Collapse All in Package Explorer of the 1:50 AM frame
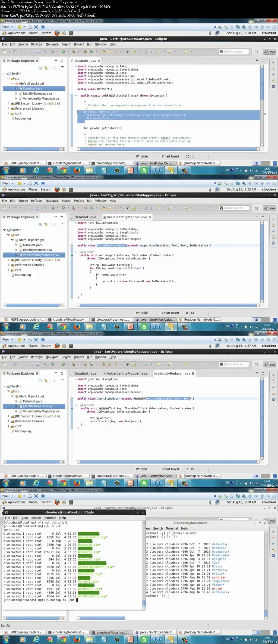The width and height of the screenshot is (278, 644). [x=40, y=68]
